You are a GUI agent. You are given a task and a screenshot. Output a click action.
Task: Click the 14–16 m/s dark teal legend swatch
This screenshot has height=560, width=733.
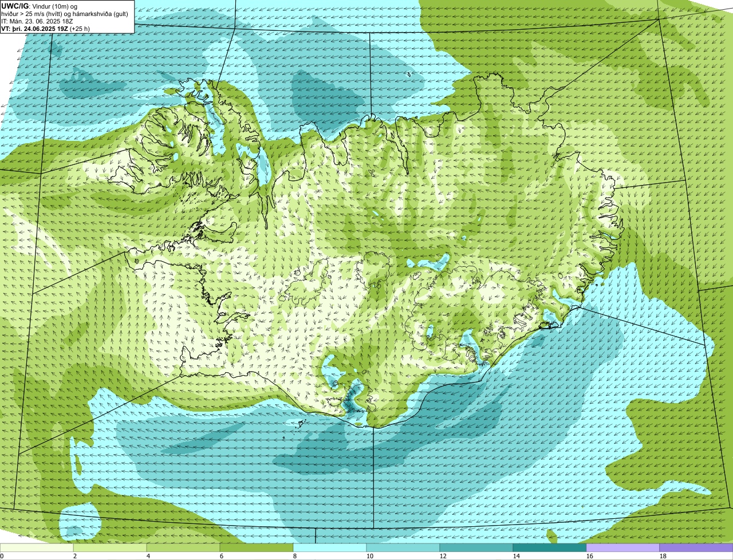pyautogui.click(x=550, y=548)
